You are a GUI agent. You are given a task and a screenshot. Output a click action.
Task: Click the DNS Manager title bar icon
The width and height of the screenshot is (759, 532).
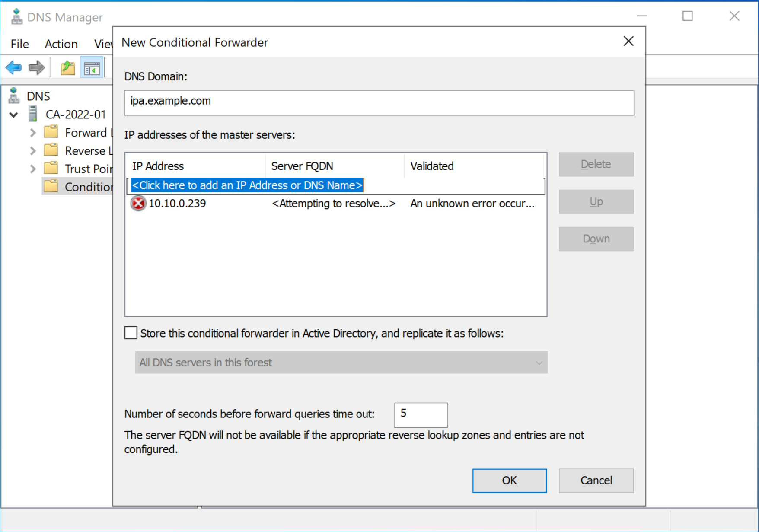(16, 17)
